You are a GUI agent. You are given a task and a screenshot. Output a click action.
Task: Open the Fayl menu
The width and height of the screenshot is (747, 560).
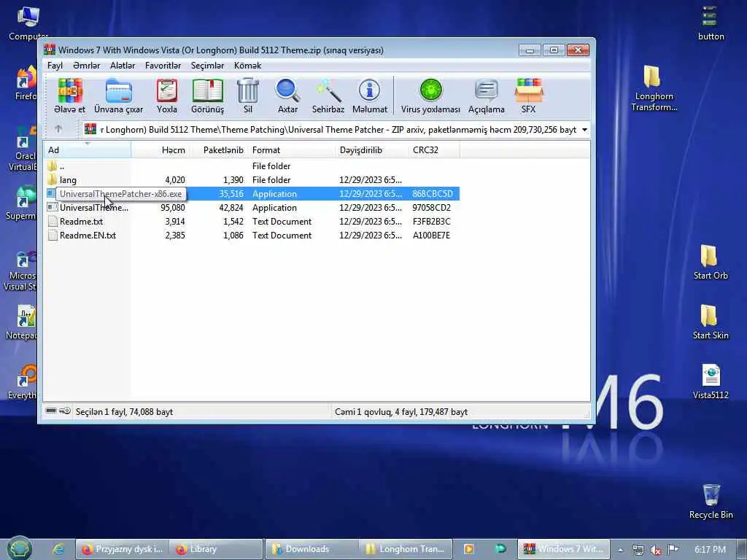[x=55, y=66]
